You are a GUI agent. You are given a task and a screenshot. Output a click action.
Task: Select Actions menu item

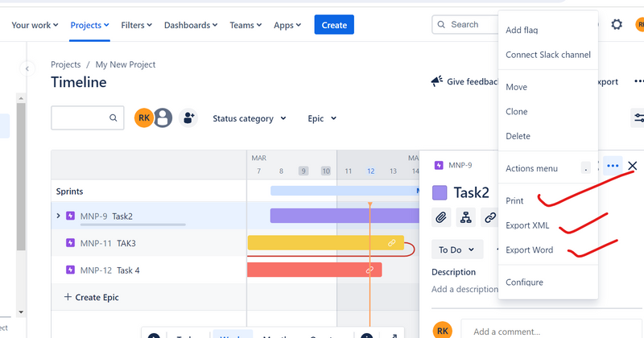[x=548, y=168]
